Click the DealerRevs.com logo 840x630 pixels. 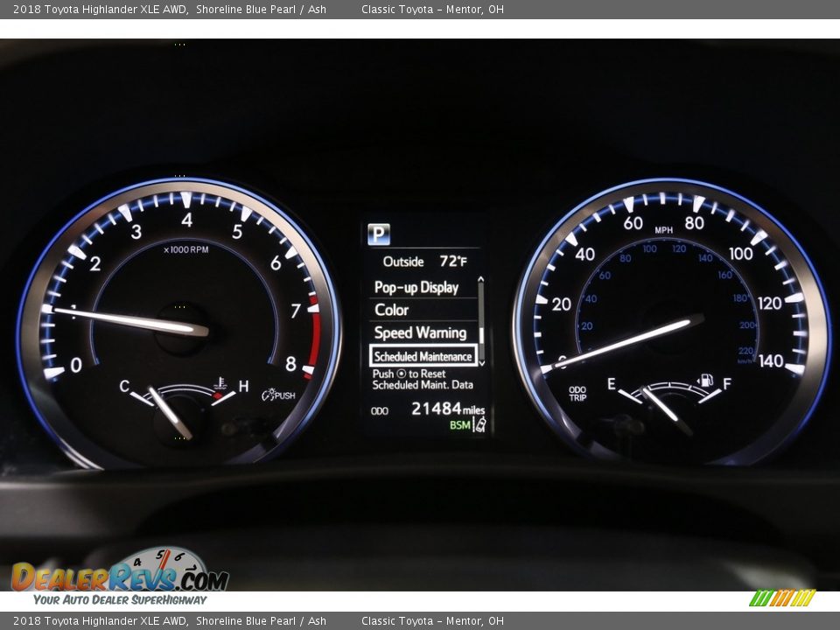point(120,577)
